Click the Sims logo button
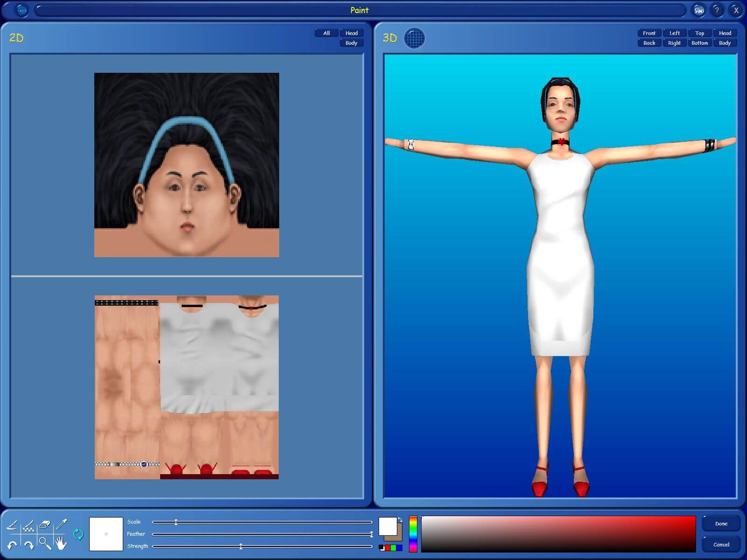 point(699,10)
